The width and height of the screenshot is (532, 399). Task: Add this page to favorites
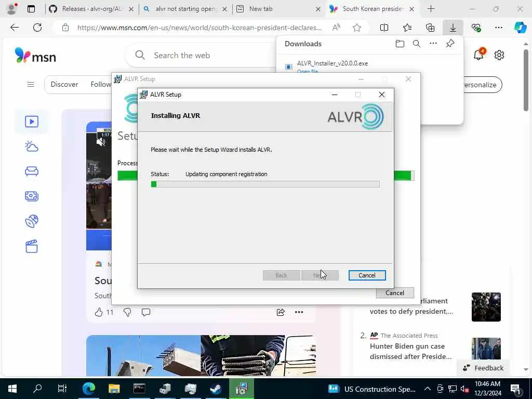click(x=356, y=28)
